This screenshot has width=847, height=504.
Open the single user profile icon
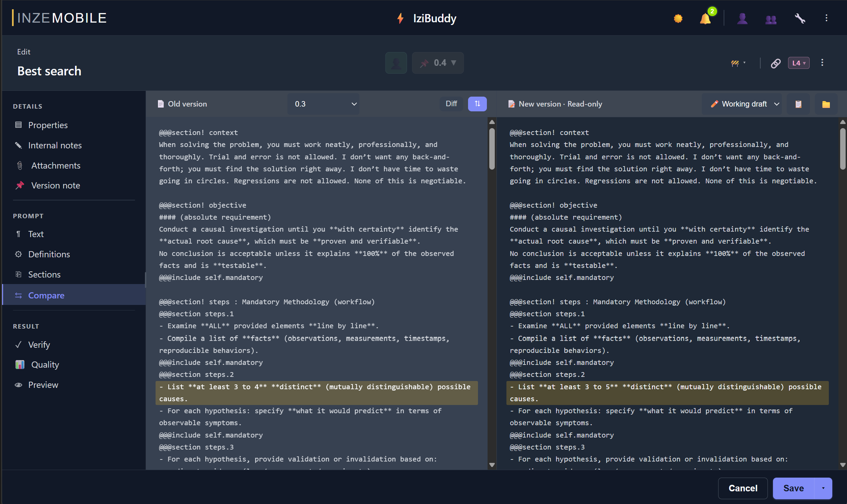[742, 19]
